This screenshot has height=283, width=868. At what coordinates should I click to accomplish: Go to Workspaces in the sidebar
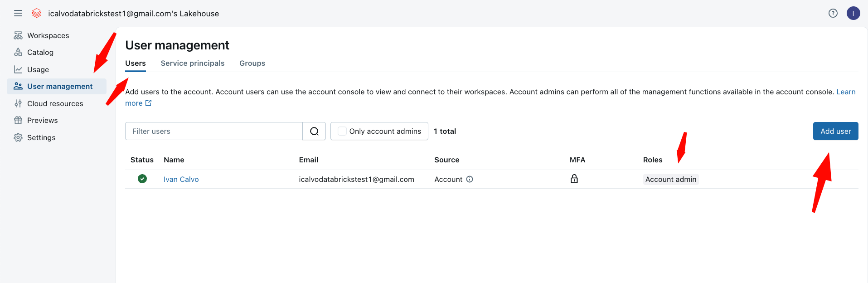pyautogui.click(x=48, y=35)
